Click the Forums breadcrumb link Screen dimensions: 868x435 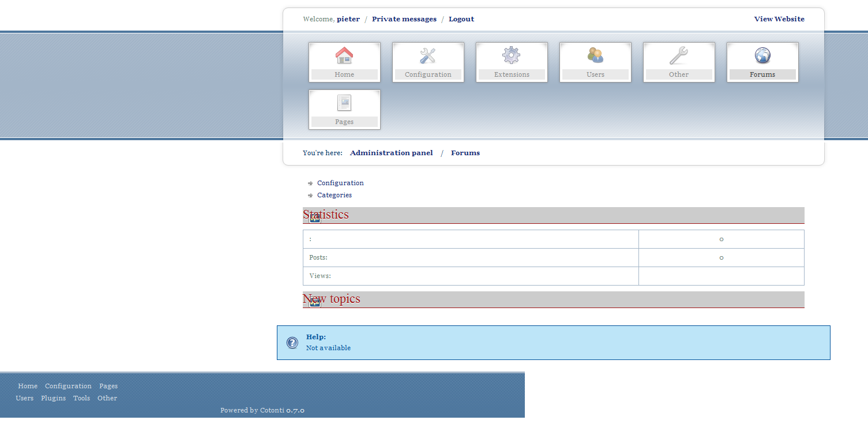pyautogui.click(x=465, y=153)
